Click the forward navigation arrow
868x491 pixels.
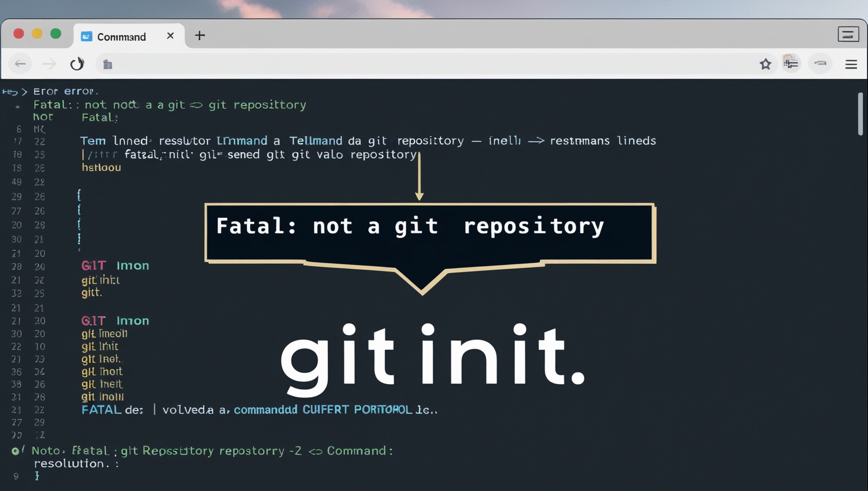49,64
